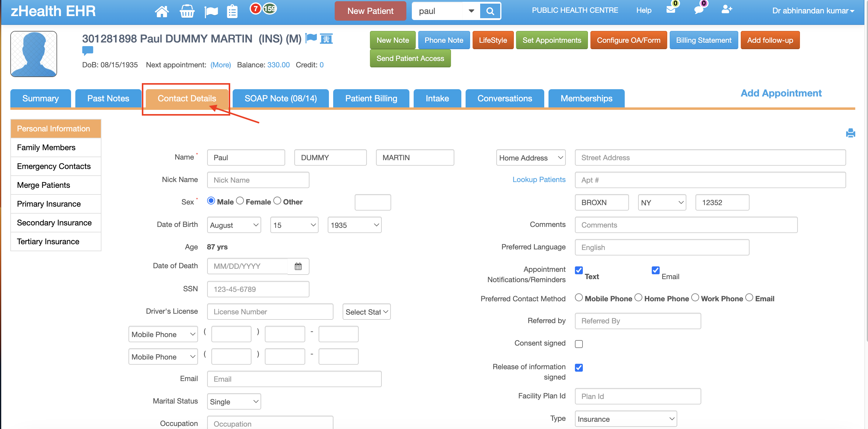Click the Add Appointment link

pyautogui.click(x=781, y=93)
